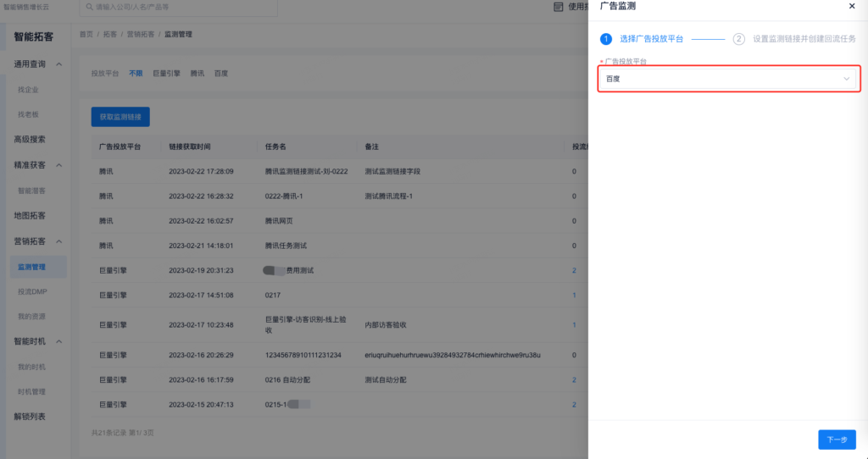The height and width of the screenshot is (459, 868).
Task: Close the 广告监测 drawer with the X
Action: click(x=851, y=6)
